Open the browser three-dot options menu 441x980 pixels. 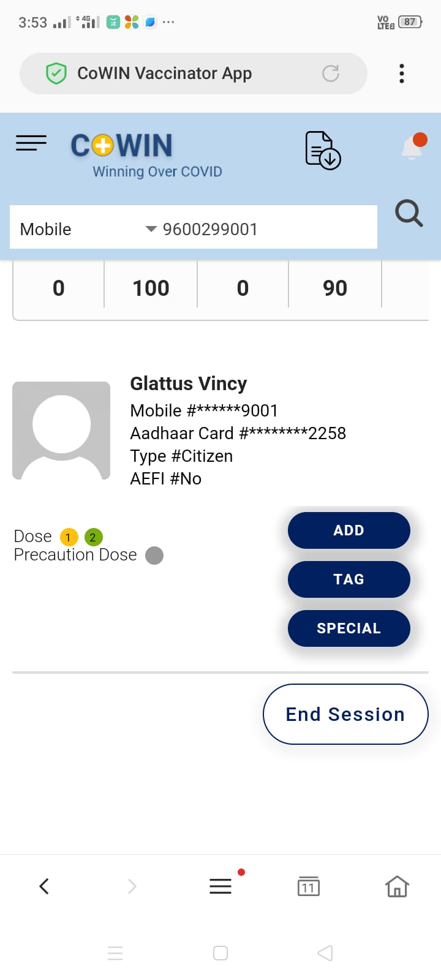(402, 73)
